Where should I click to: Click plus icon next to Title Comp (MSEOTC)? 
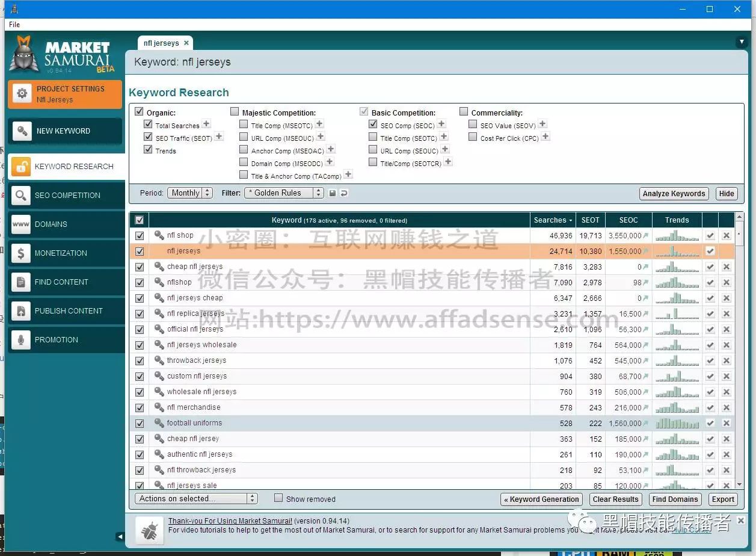coord(319,124)
